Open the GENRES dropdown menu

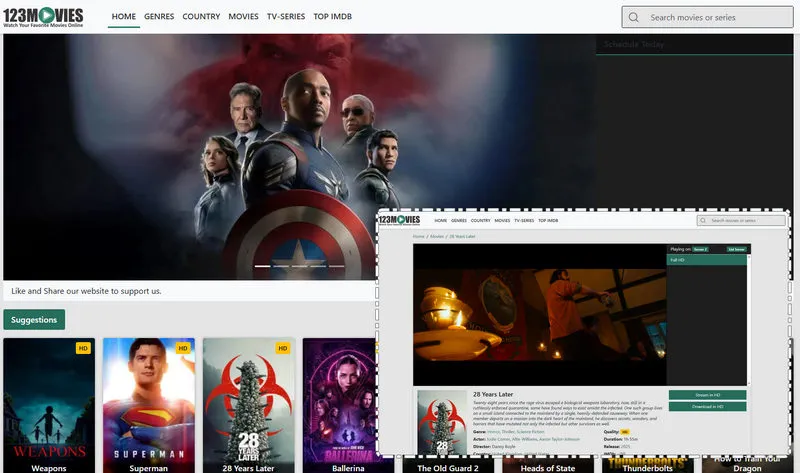coord(158,17)
